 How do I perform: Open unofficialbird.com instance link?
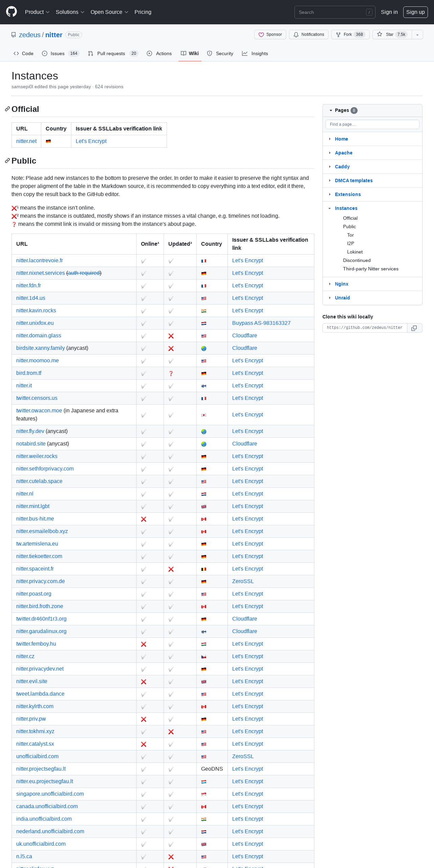pyautogui.click(x=38, y=756)
